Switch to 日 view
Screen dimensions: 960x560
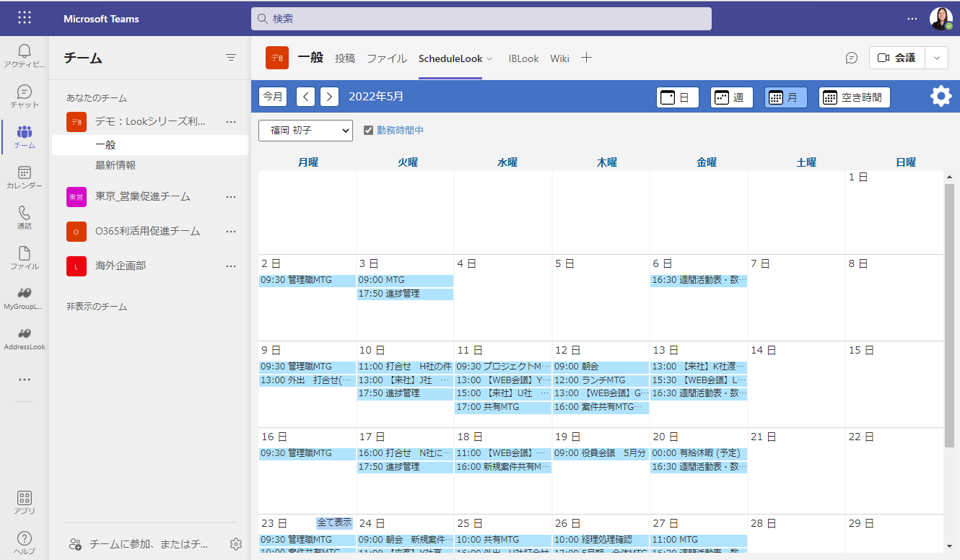pyautogui.click(x=678, y=97)
